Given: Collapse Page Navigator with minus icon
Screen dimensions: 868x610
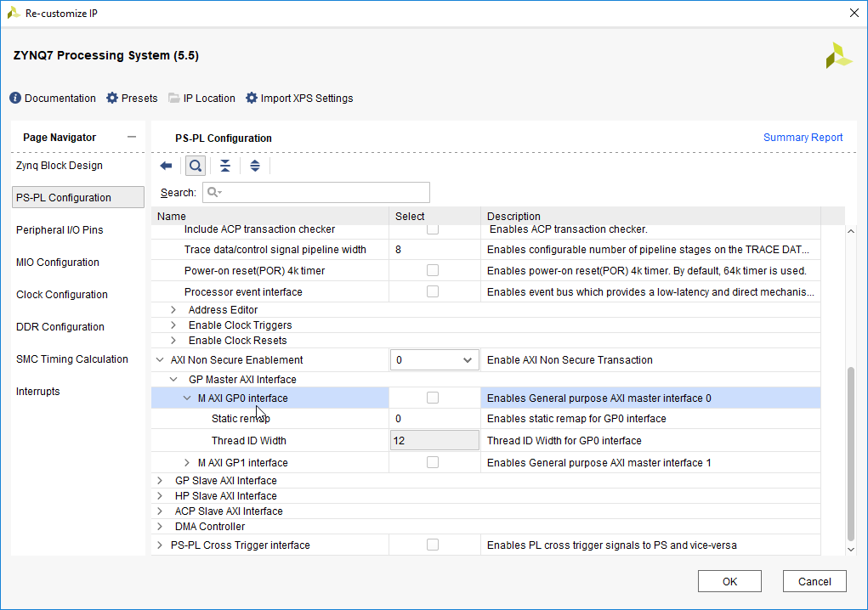Looking at the screenshot, I should 131,138.
